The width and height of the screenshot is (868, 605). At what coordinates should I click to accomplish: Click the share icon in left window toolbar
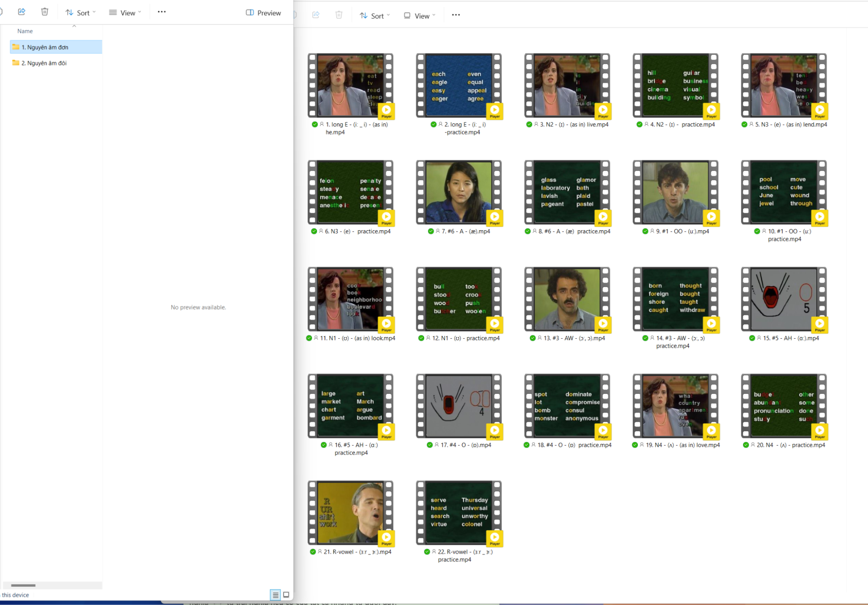[22, 12]
